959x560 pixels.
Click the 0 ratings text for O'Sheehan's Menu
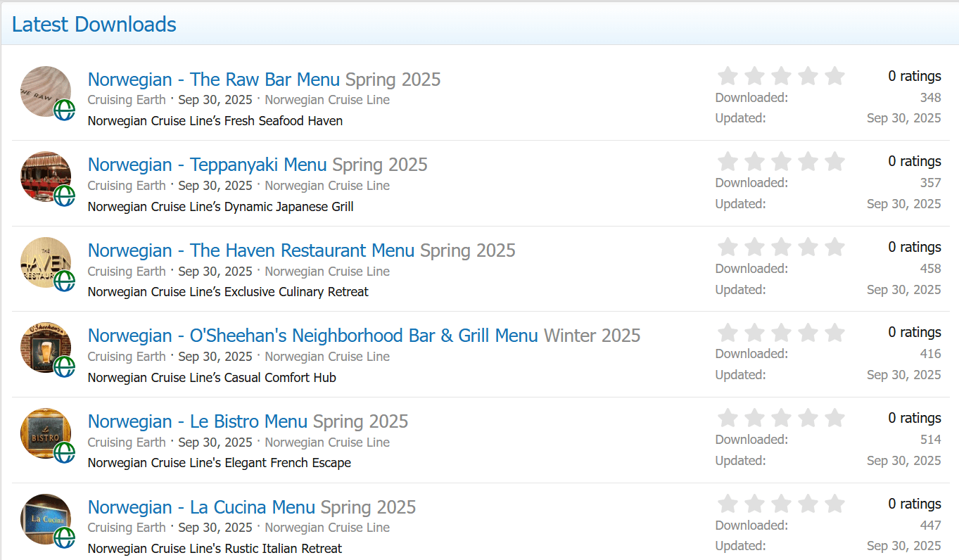point(915,332)
